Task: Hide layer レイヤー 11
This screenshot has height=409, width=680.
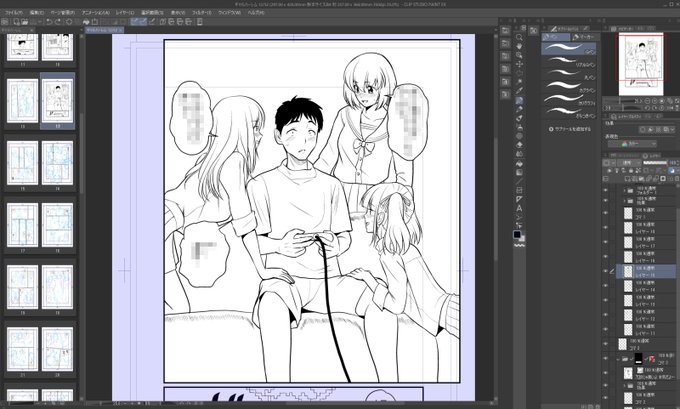Action: (x=605, y=330)
